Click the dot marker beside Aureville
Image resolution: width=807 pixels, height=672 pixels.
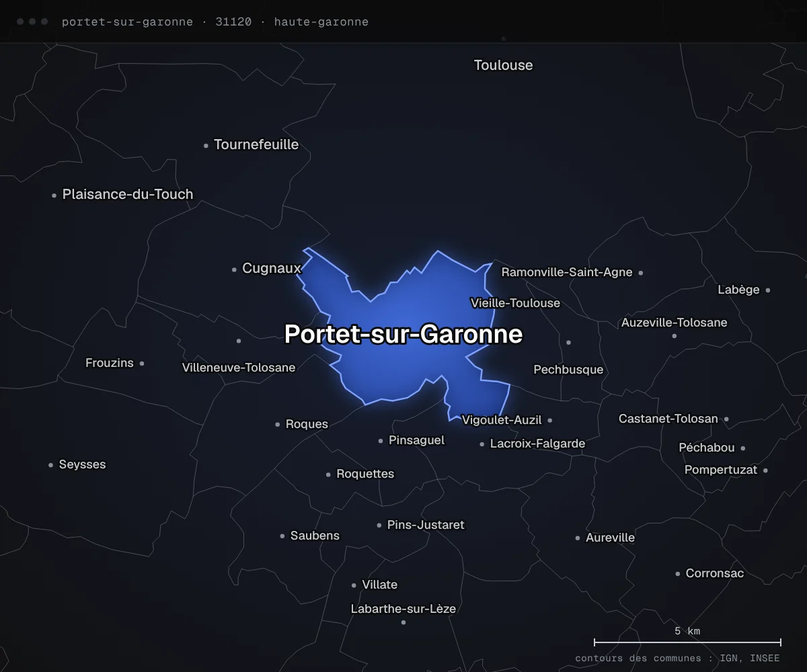[x=578, y=538]
